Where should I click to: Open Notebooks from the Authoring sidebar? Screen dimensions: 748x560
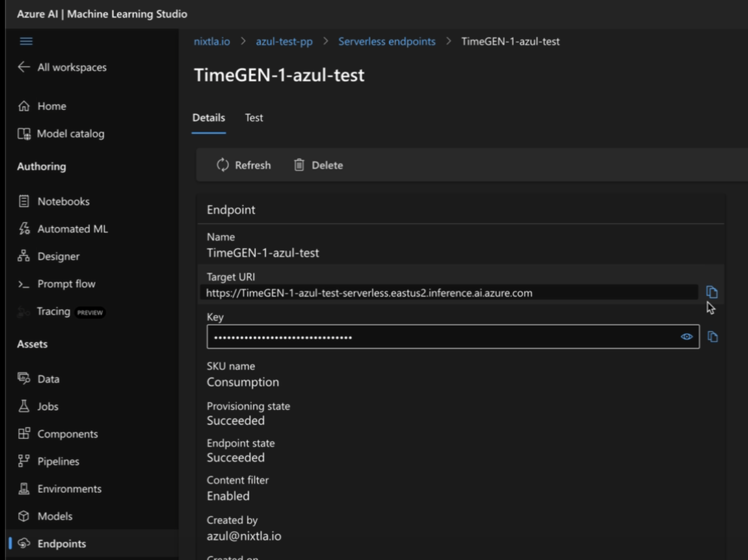63,201
